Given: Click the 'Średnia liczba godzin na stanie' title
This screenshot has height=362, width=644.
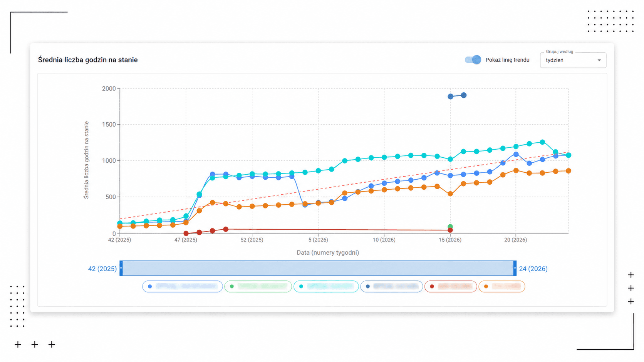Looking at the screenshot, I should click(x=88, y=60).
